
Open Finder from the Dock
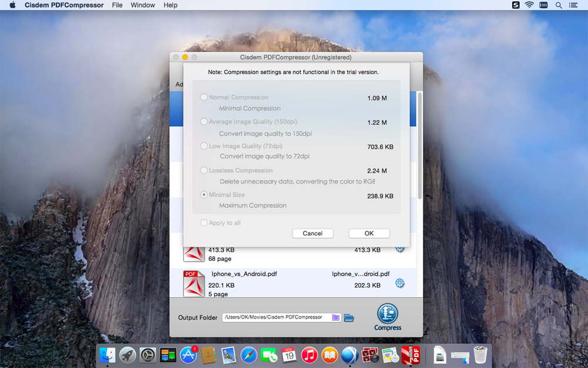click(107, 355)
